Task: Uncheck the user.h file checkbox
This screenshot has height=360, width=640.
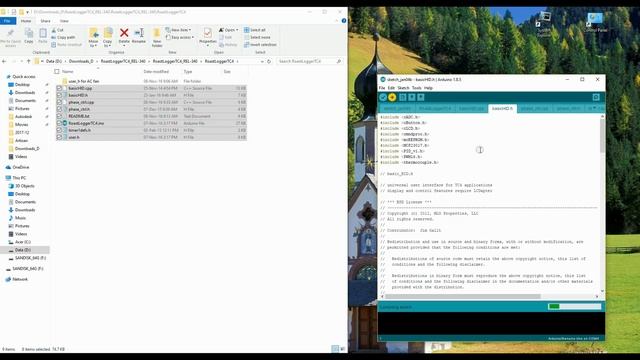Action: click(x=59, y=137)
